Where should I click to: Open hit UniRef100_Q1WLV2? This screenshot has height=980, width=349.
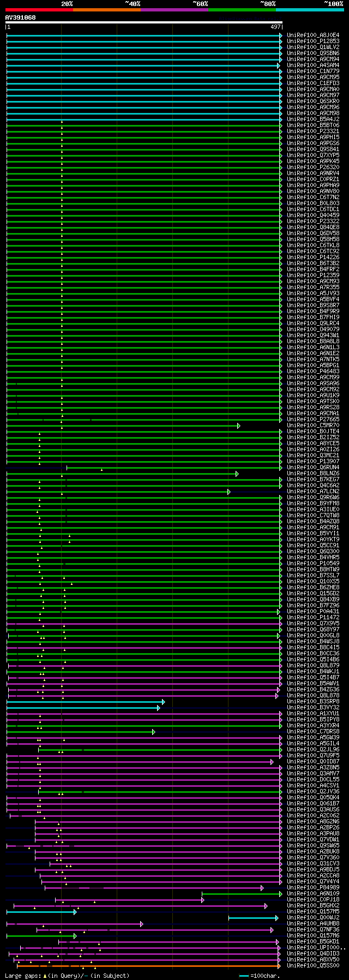point(313,47)
